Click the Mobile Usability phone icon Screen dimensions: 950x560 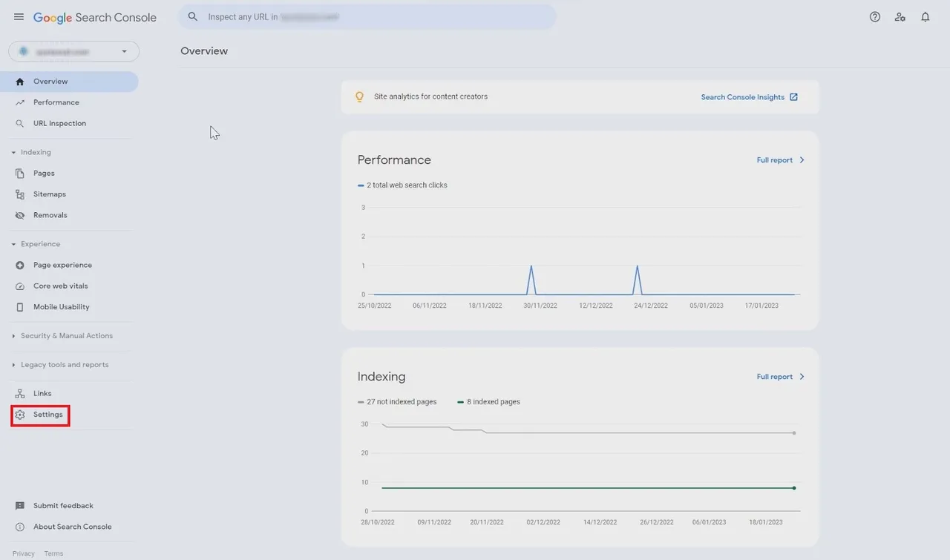[20, 307]
